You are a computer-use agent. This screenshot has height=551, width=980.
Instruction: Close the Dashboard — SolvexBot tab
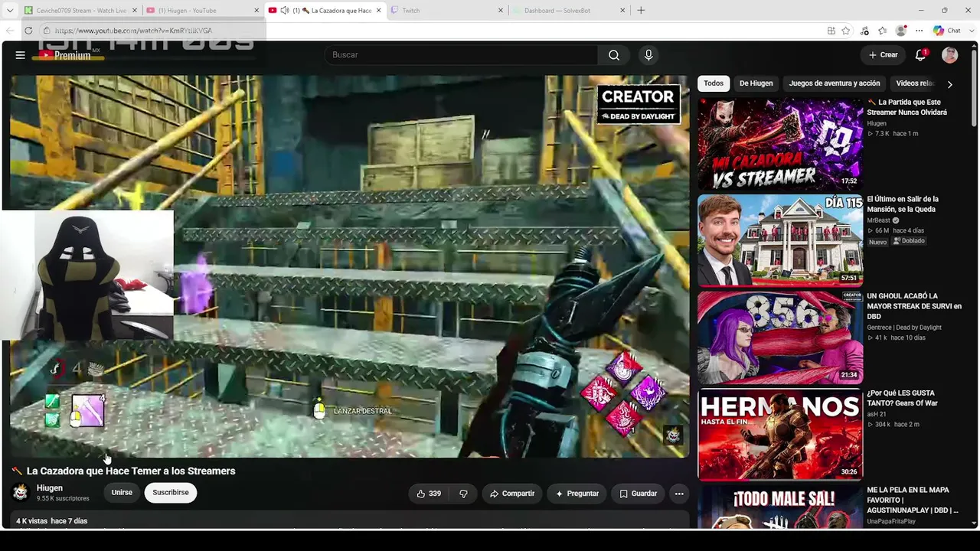(622, 11)
